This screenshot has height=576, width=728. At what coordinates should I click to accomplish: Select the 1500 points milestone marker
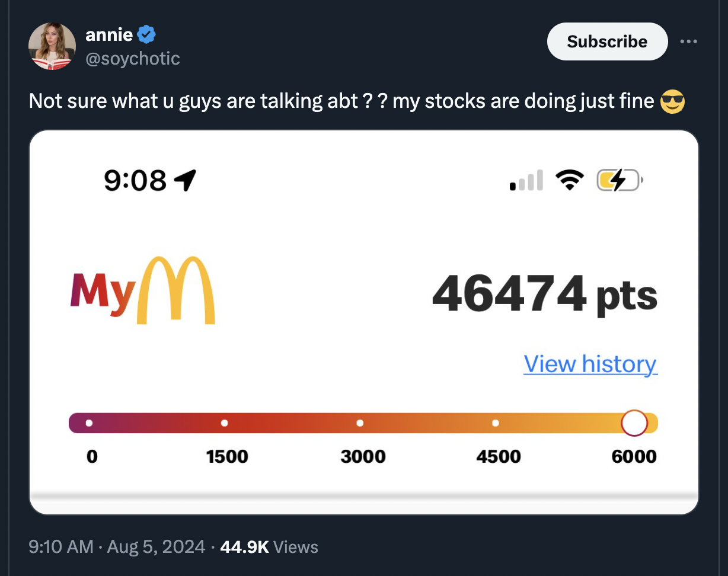point(224,423)
